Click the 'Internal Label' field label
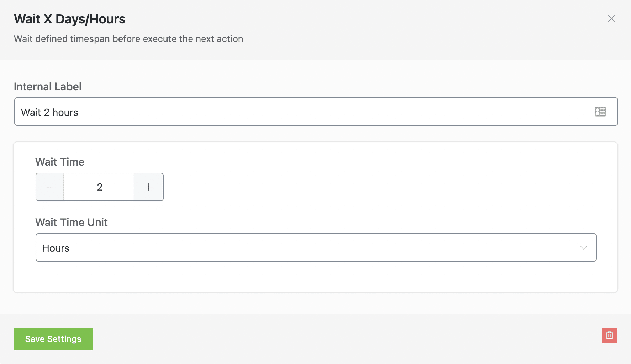Screen dimensions: 631x364 (48, 87)
